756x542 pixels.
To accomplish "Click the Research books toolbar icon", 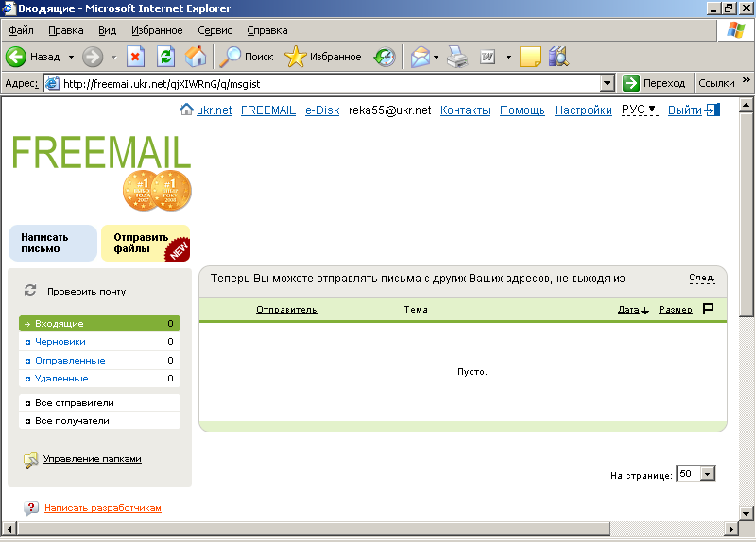I will tap(558, 57).
